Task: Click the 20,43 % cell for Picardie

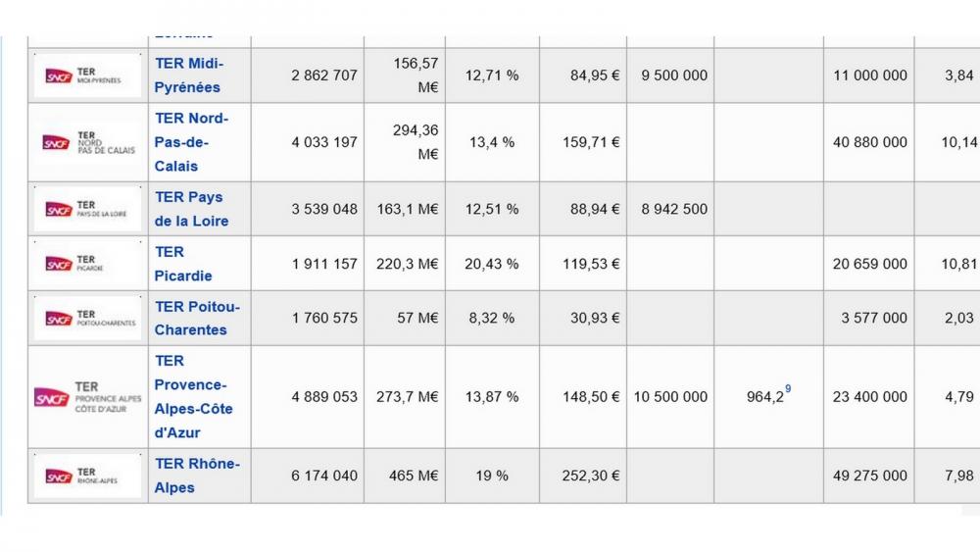Action: [x=492, y=264]
